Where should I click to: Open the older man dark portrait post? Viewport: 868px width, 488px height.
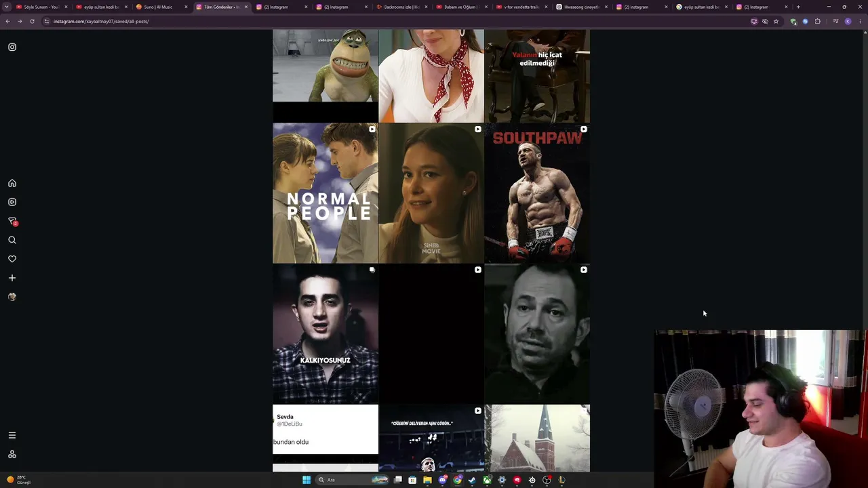(x=537, y=334)
